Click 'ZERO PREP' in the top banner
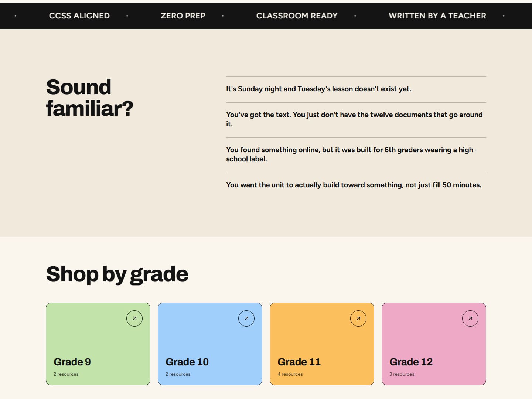 click(x=183, y=16)
